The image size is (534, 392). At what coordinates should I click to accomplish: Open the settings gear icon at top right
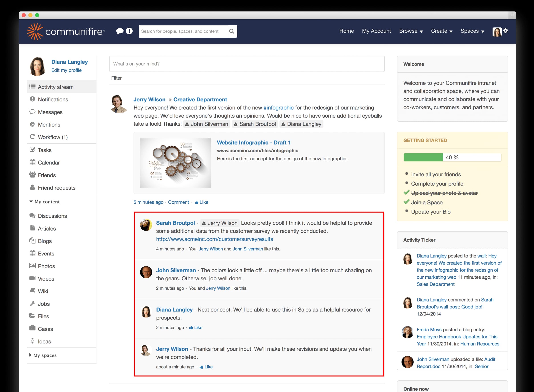click(x=506, y=31)
